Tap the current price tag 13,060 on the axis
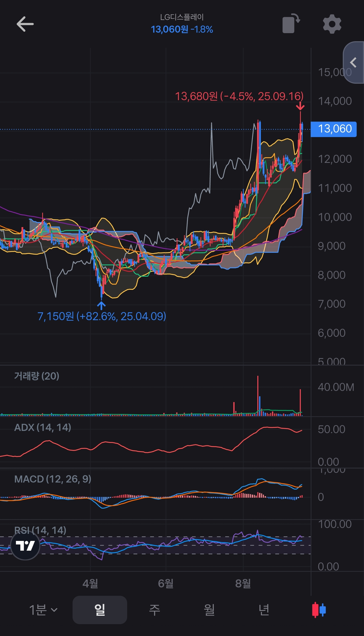The width and height of the screenshot is (364, 636). coord(334,129)
